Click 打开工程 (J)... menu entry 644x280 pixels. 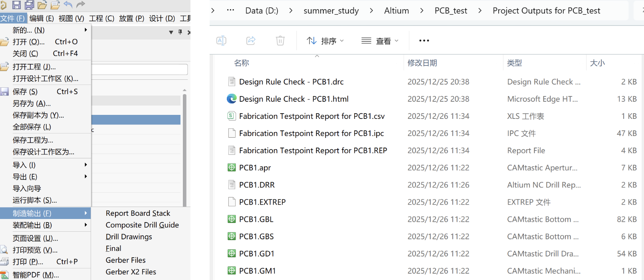coord(46,67)
